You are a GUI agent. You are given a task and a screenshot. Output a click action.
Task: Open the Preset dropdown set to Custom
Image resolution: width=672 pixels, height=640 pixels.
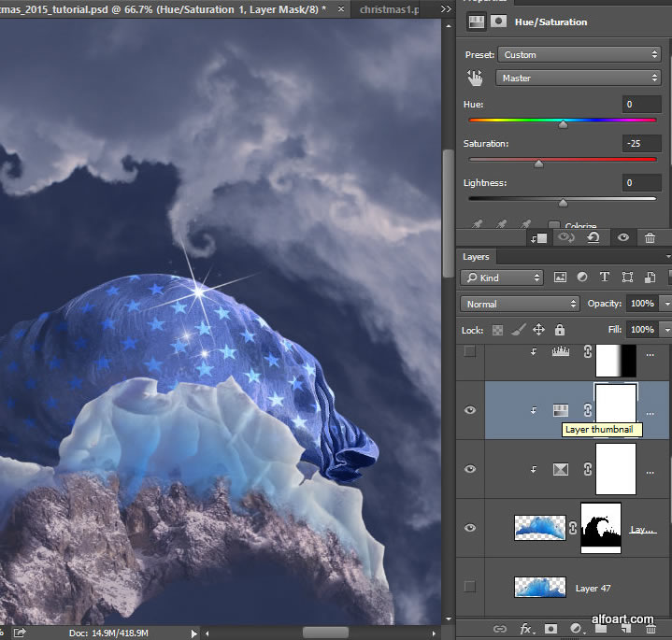tap(579, 55)
